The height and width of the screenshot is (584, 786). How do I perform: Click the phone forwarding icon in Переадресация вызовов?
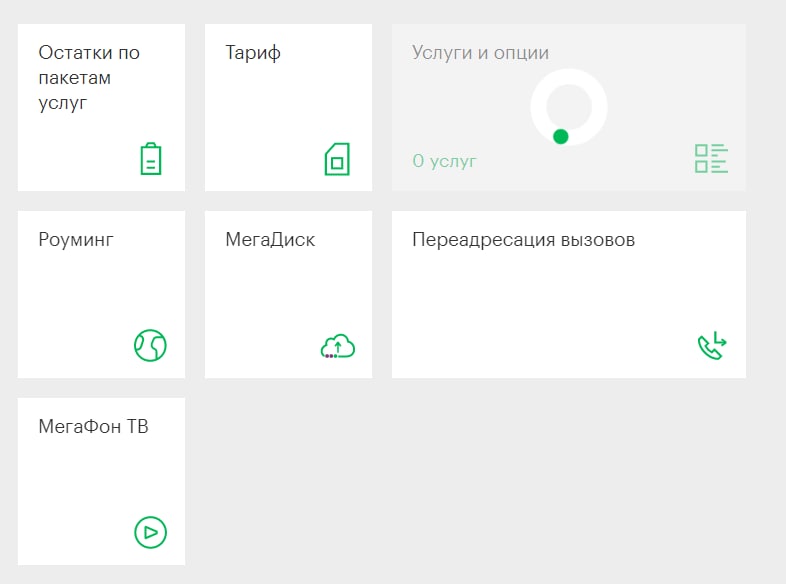pos(712,345)
